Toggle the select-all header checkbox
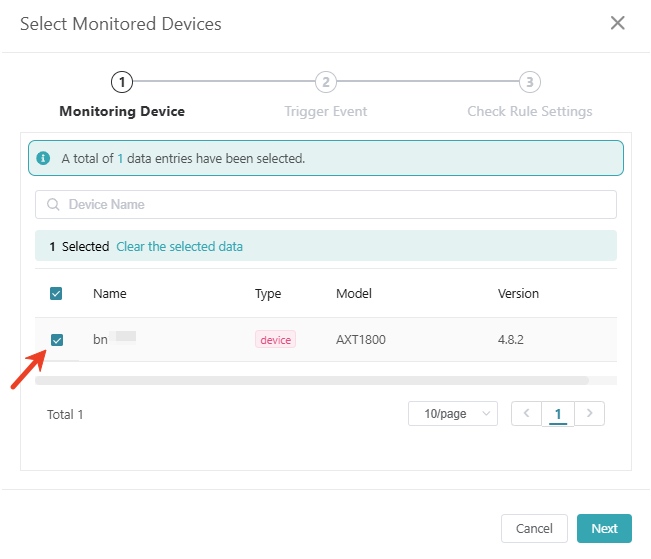 point(57,294)
